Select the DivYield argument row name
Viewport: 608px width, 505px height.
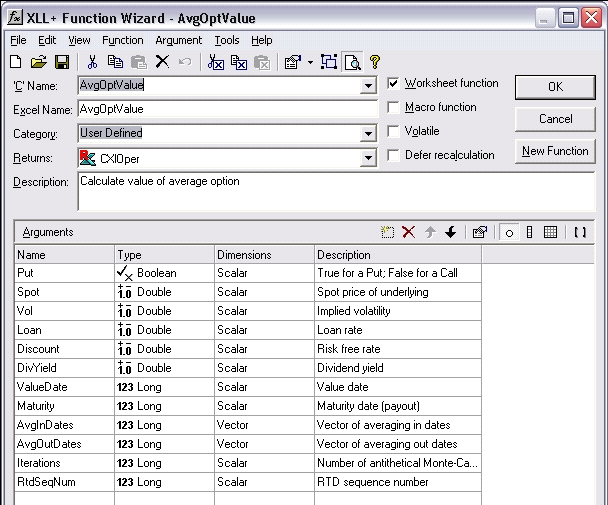click(x=64, y=368)
